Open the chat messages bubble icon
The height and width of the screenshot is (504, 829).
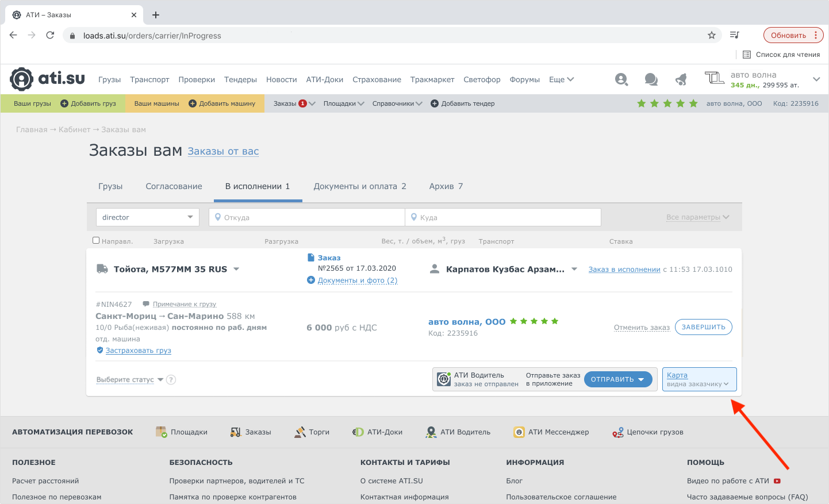click(x=651, y=79)
